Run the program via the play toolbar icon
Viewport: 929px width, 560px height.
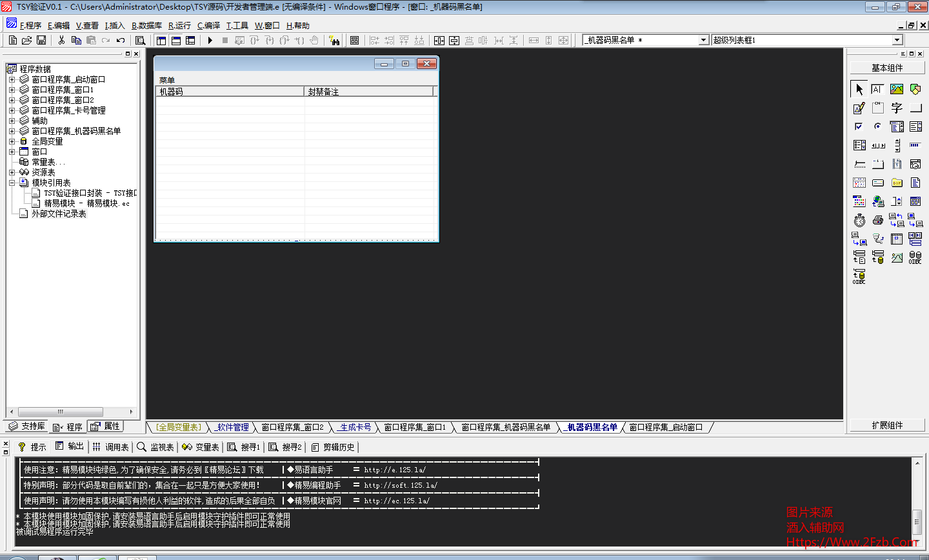coord(210,40)
